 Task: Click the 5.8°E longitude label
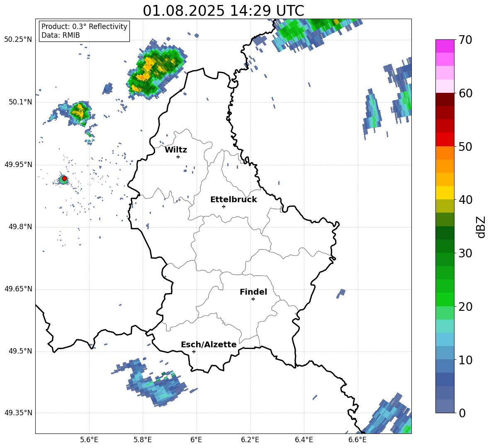[x=143, y=440]
